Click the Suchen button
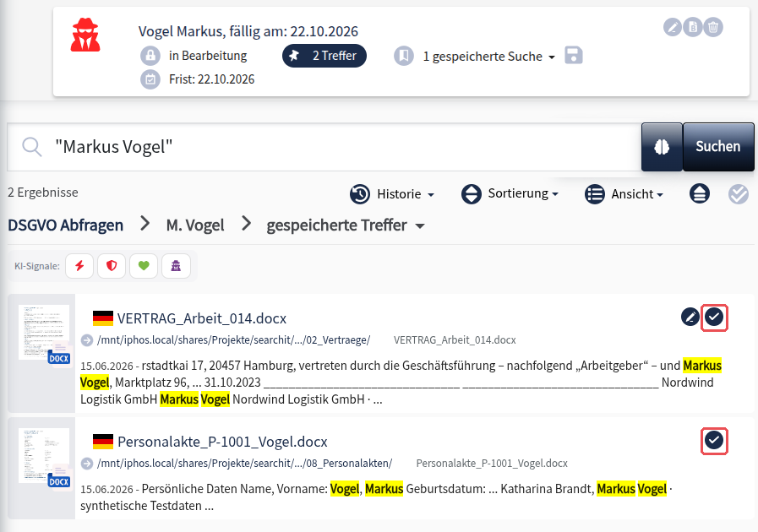The width and height of the screenshot is (758, 532). 718,147
